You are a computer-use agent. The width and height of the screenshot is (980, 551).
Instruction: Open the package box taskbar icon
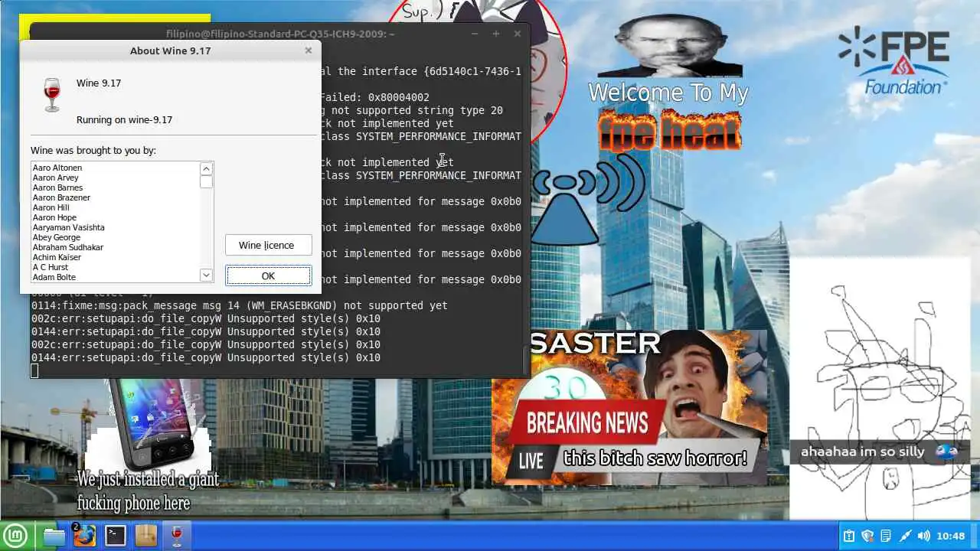coord(145,536)
